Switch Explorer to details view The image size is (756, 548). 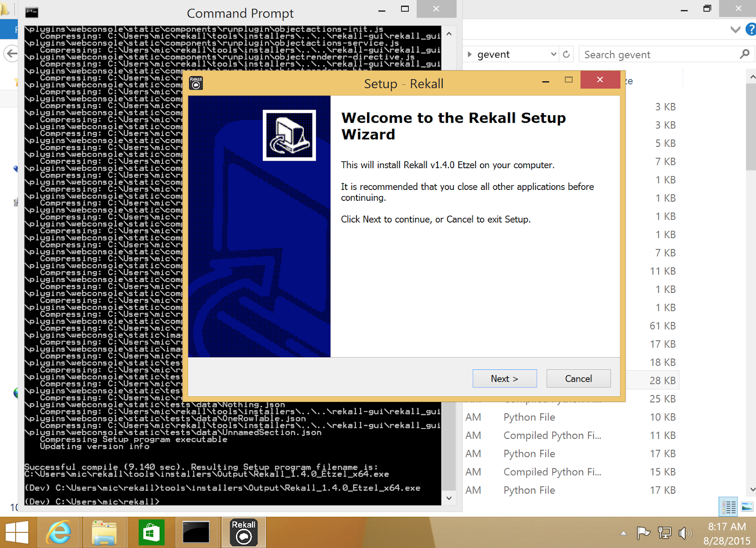(x=728, y=506)
